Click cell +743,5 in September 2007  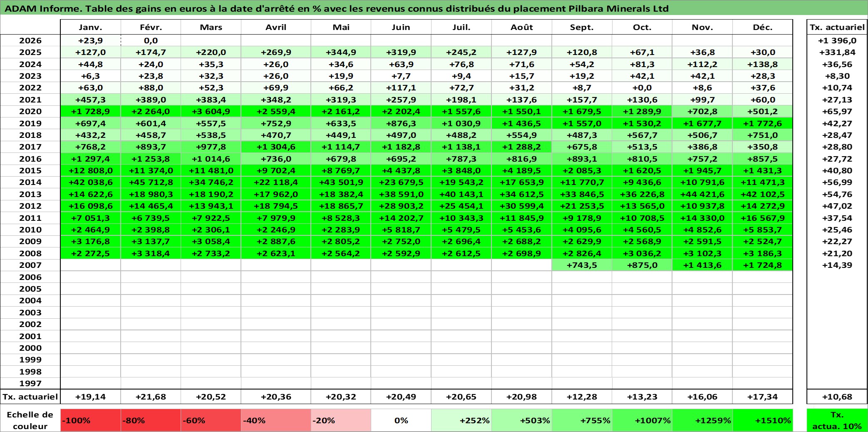[582, 265]
